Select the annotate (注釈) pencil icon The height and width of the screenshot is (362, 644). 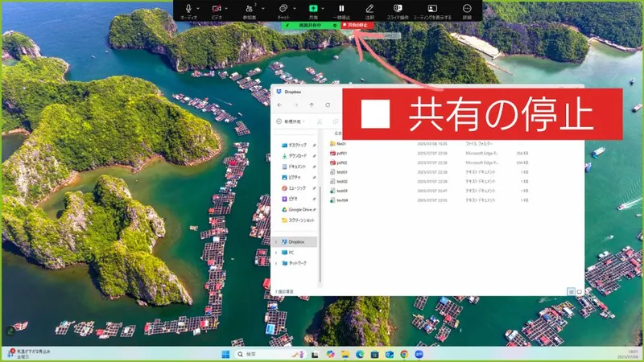(369, 8)
